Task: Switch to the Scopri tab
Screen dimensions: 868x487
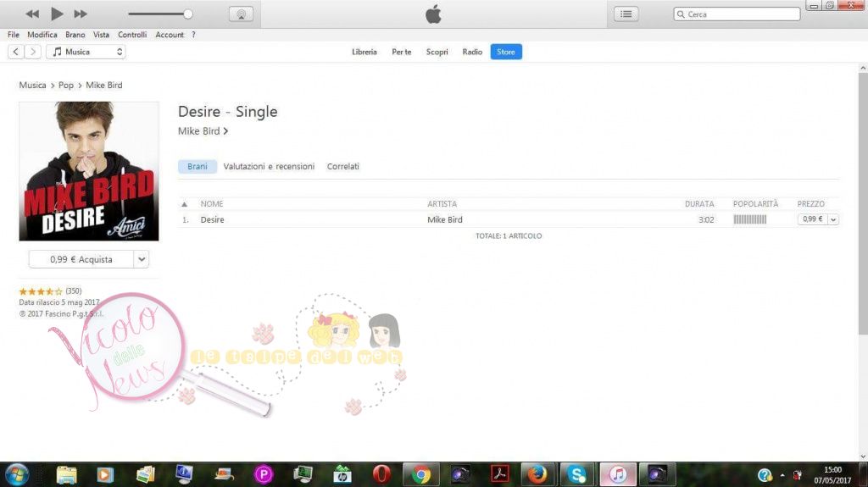Action: [x=437, y=52]
